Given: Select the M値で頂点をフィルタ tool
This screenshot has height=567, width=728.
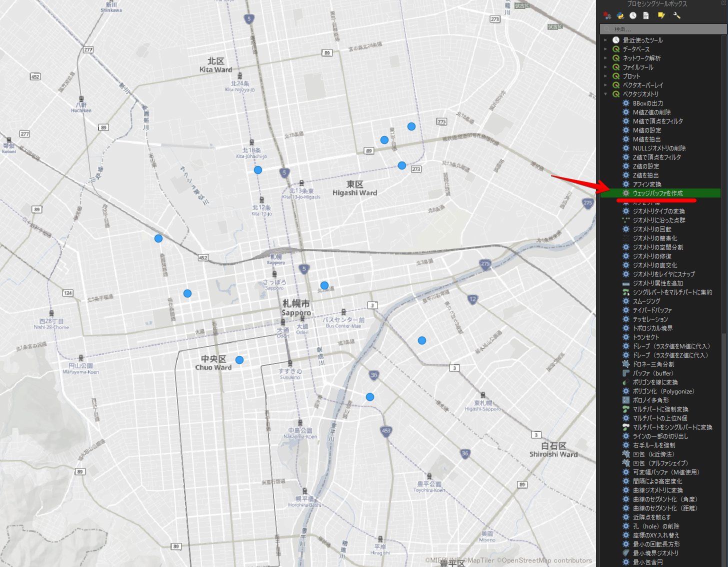Looking at the screenshot, I should (658, 121).
